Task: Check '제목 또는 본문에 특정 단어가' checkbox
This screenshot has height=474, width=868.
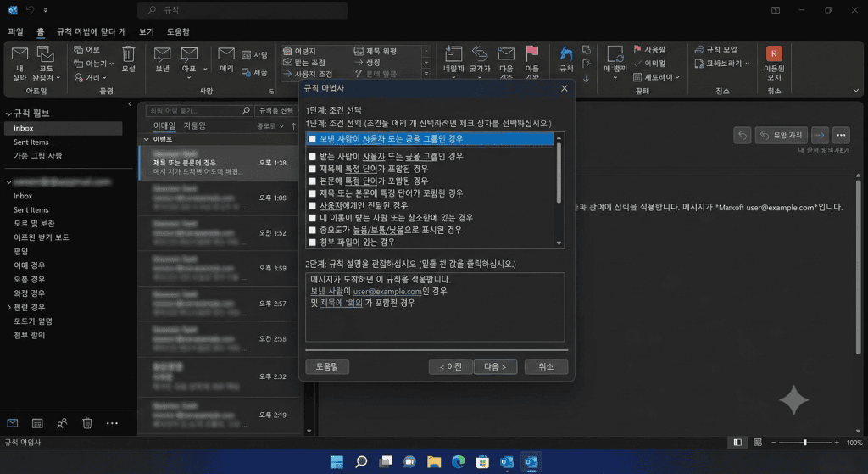Action: (312, 193)
